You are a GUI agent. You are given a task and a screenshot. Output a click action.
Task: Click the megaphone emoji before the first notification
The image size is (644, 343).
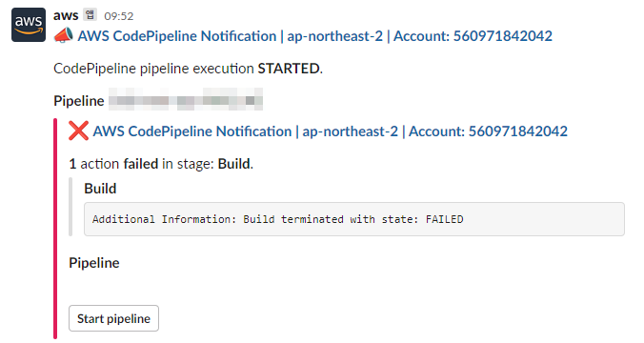pos(64,36)
